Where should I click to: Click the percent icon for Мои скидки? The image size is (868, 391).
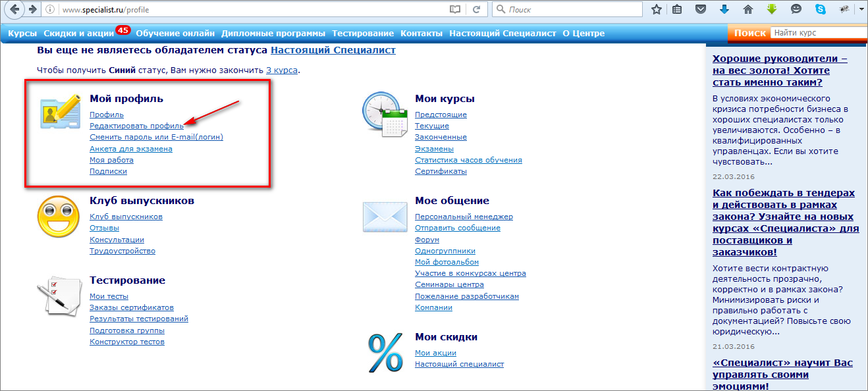point(385,353)
